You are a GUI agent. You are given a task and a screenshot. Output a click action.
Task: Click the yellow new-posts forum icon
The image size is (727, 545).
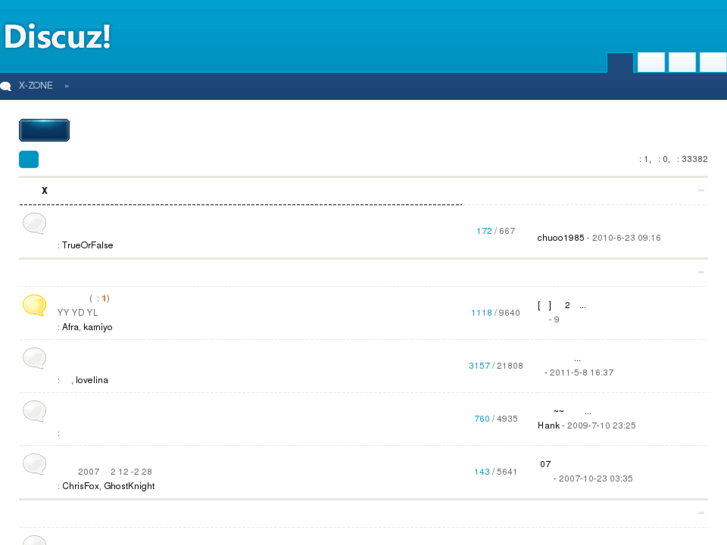tap(35, 305)
